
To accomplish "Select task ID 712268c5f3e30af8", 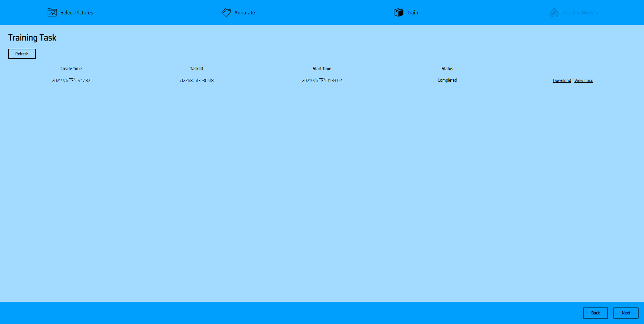I will (196, 81).
